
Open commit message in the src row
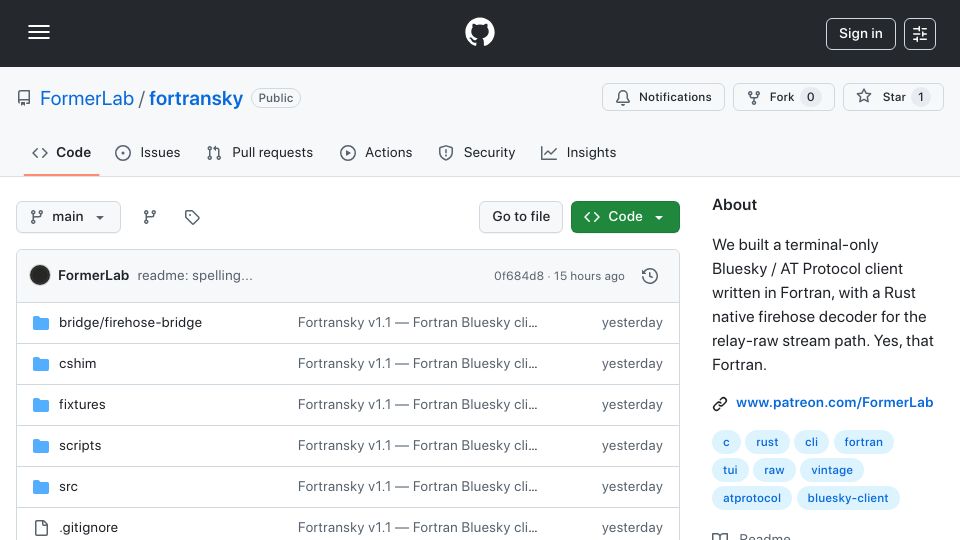pyautogui.click(x=418, y=487)
